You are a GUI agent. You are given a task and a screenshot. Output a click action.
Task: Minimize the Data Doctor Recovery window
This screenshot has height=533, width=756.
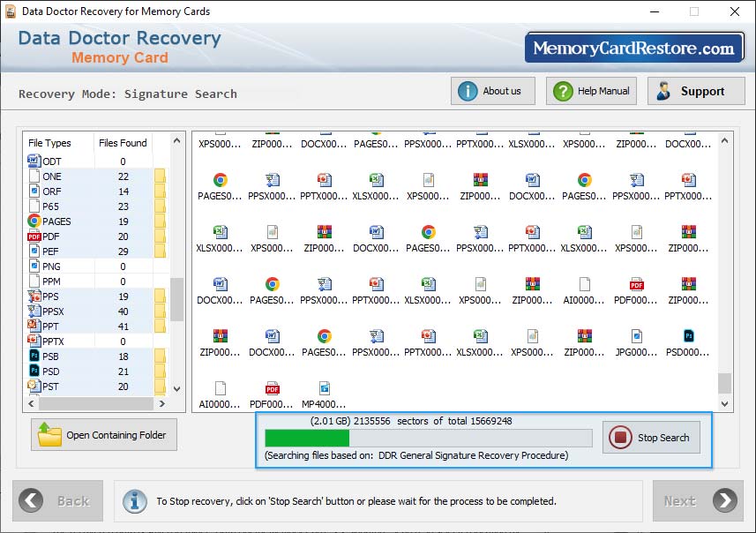(655, 11)
